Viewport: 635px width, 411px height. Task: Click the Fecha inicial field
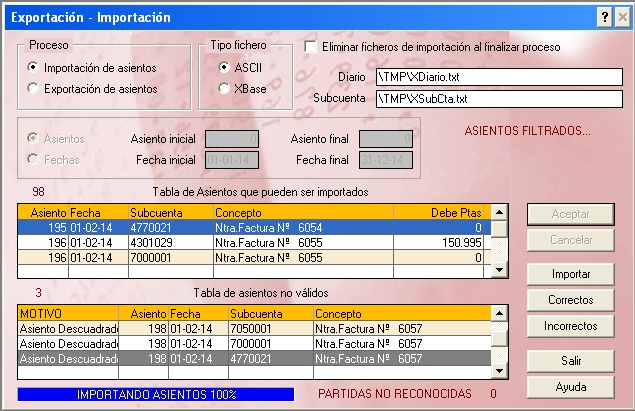tap(232, 160)
